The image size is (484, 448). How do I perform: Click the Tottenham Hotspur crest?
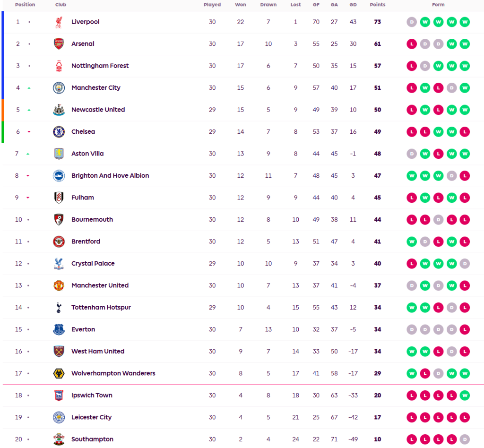pos(59,308)
